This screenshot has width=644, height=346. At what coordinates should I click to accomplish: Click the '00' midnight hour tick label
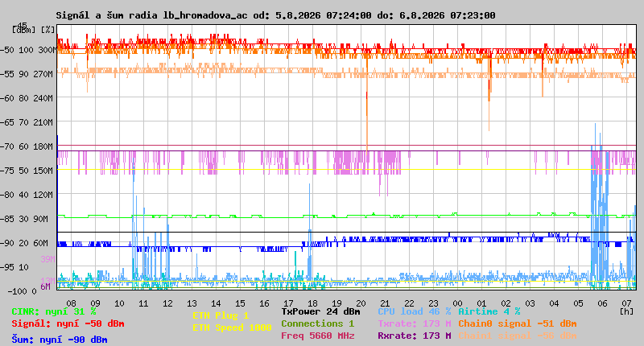(457, 303)
